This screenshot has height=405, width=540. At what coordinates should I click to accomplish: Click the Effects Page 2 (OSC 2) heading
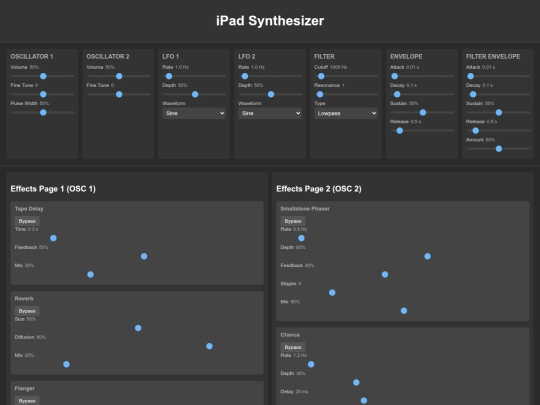[x=319, y=189]
